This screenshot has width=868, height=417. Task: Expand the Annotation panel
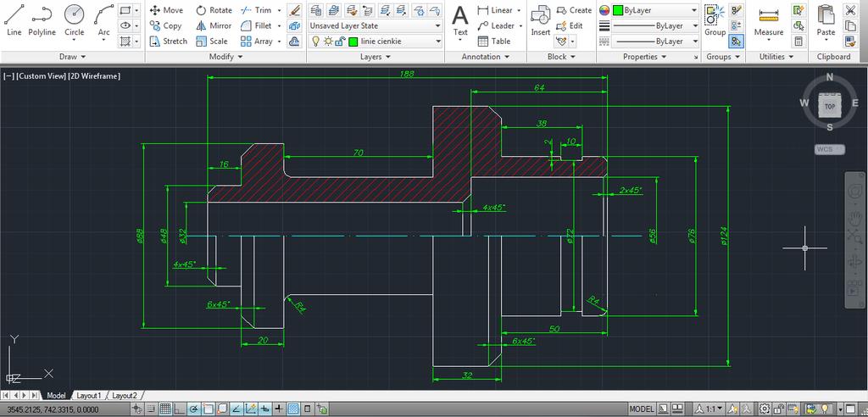click(x=485, y=57)
